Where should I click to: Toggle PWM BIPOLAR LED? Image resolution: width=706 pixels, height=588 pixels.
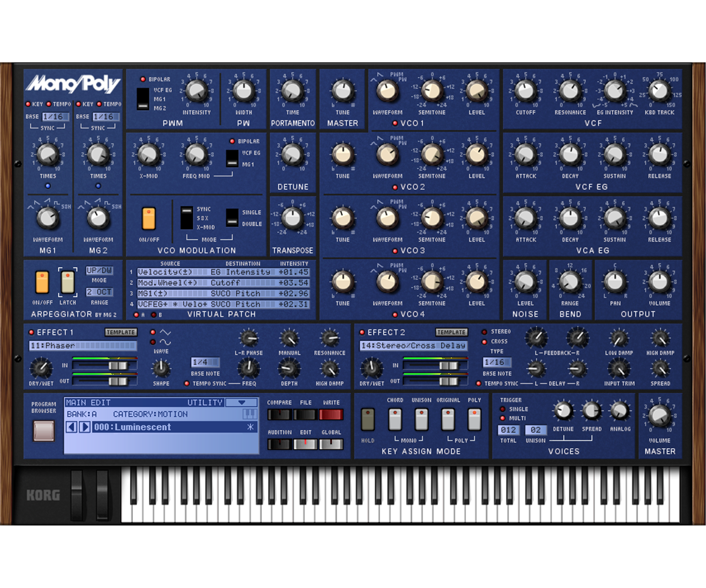tap(142, 79)
